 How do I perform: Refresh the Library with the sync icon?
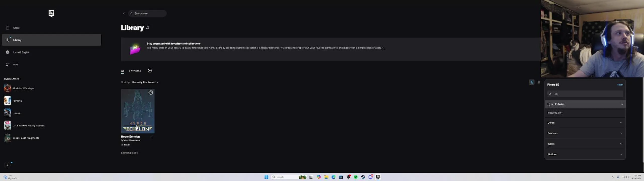coord(148,28)
